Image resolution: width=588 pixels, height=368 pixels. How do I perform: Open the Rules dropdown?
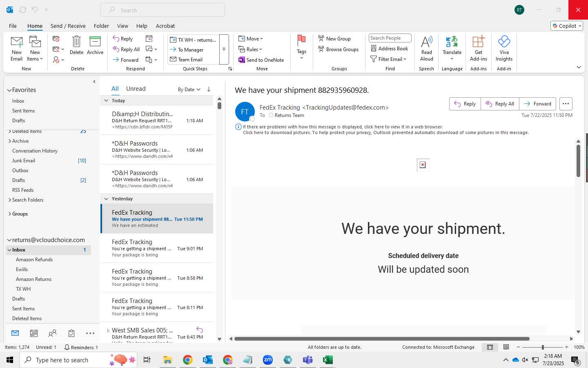pyautogui.click(x=250, y=49)
